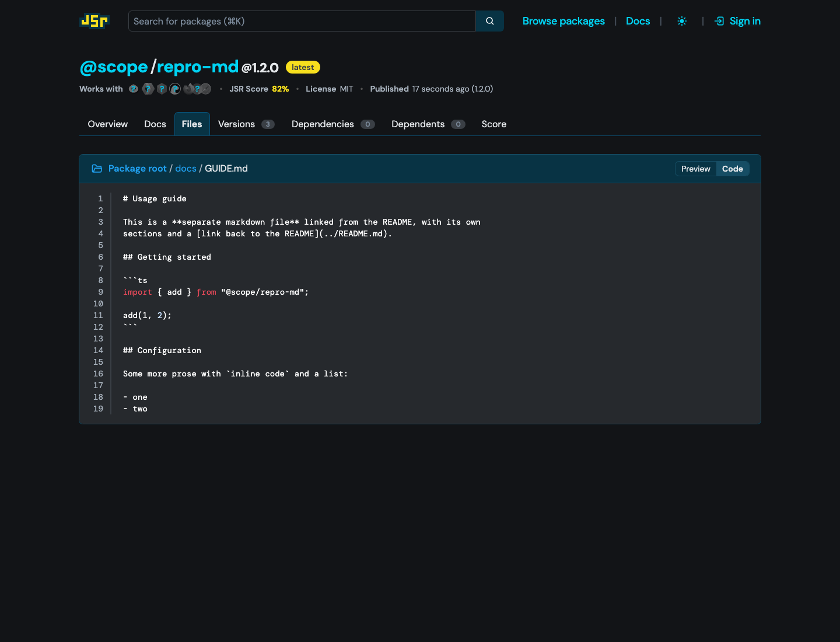840x642 pixels.
Task: Click the search magnifier button
Action: point(490,21)
